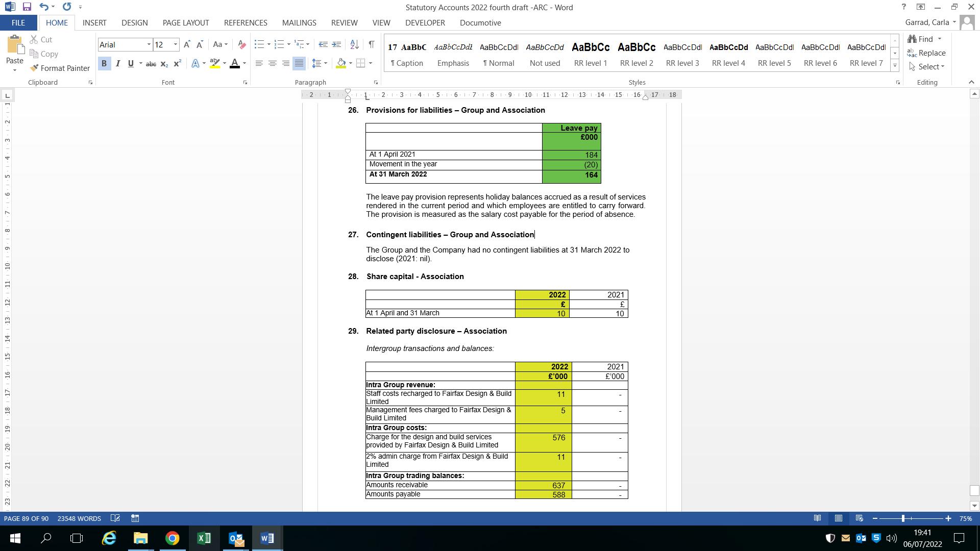Apply Strikethrough formatting
980x551 pixels.
click(151, 64)
